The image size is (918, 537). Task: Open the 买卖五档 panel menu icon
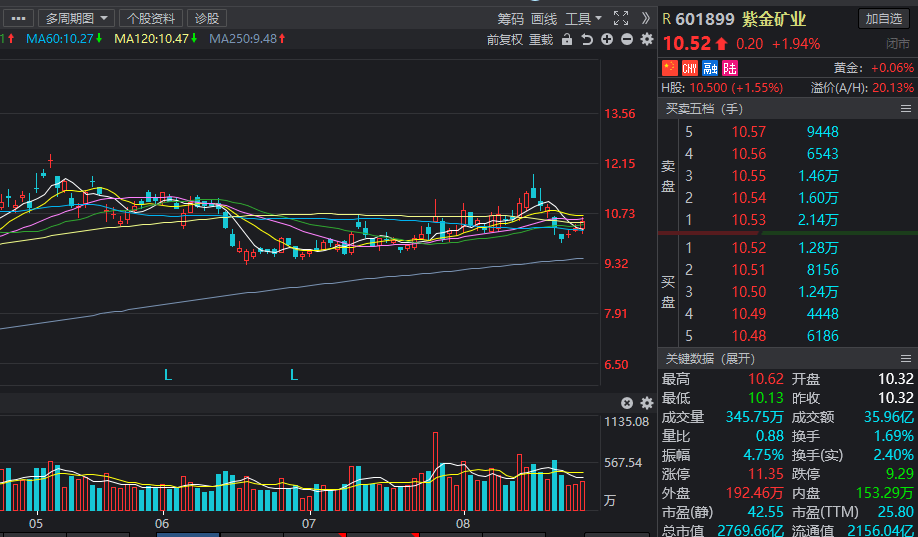coord(906,108)
